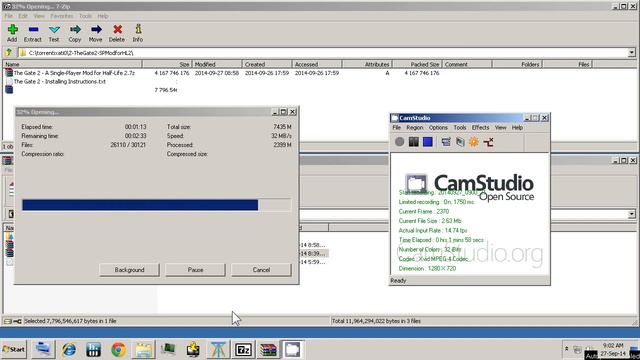Click the Folders column header
The image size is (640, 360).
pyautogui.click(x=517, y=64)
